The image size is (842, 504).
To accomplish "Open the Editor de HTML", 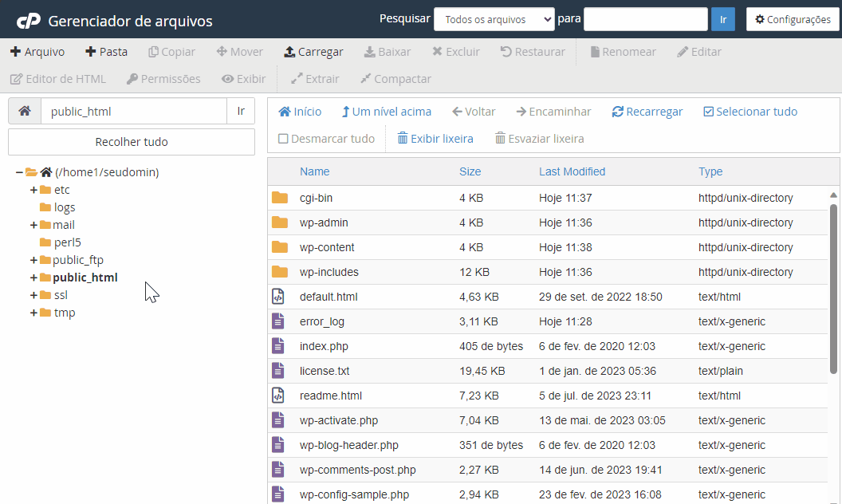I will (58, 79).
